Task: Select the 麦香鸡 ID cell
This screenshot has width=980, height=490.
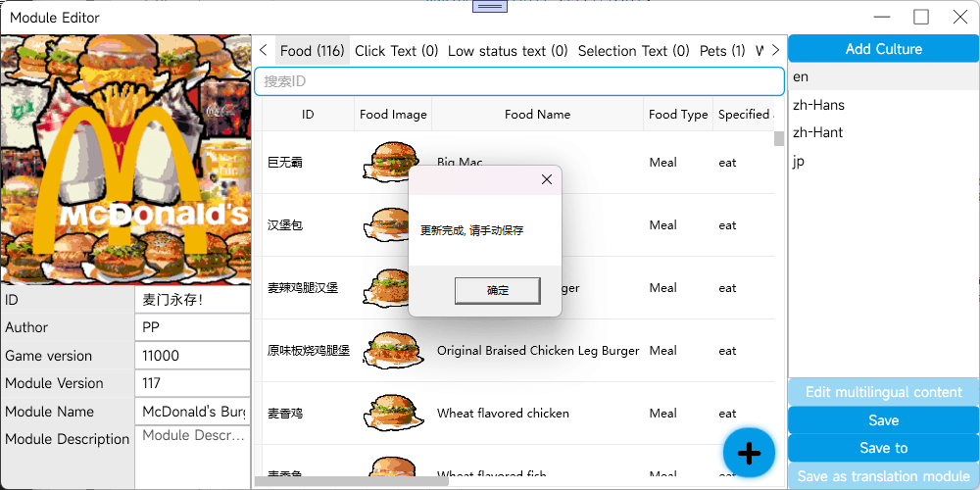Action: (308, 414)
